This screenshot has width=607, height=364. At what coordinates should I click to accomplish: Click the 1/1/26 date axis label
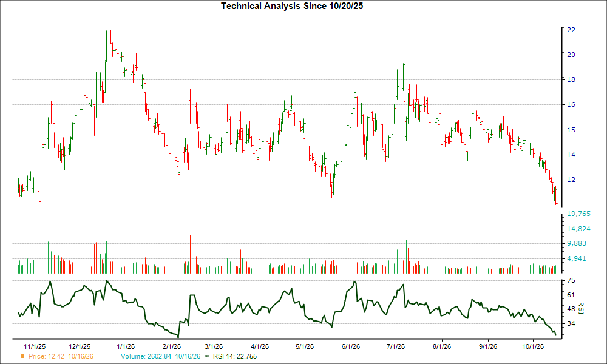126,346
